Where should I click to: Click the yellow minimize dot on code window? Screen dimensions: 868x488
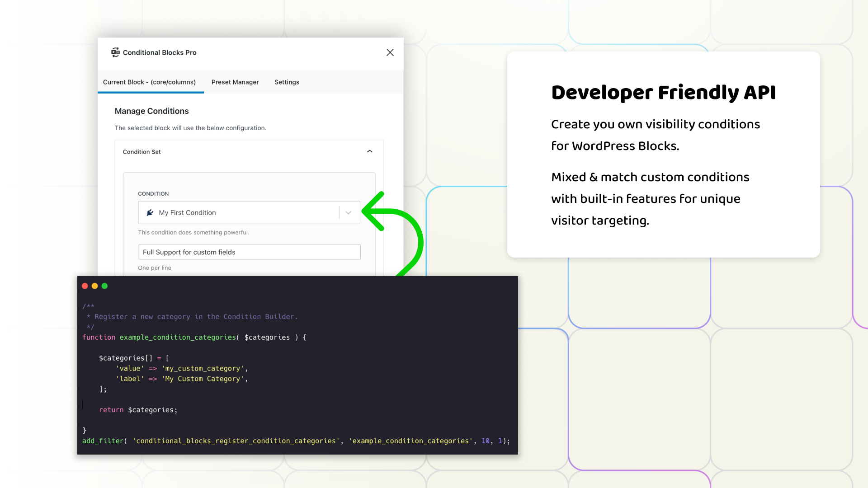coord(95,286)
